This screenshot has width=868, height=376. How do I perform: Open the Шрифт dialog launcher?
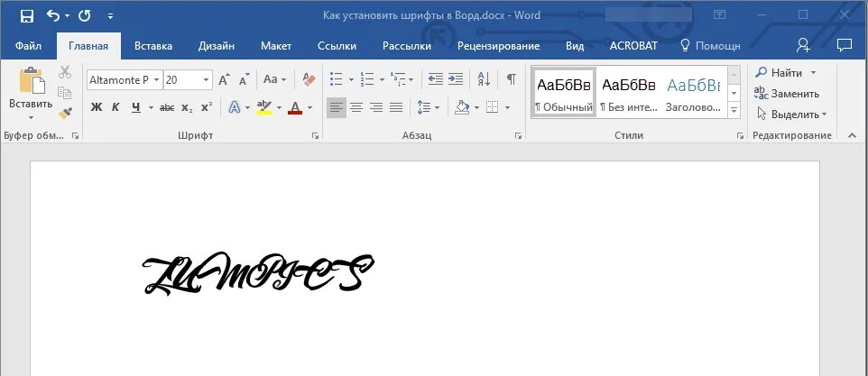tap(315, 135)
